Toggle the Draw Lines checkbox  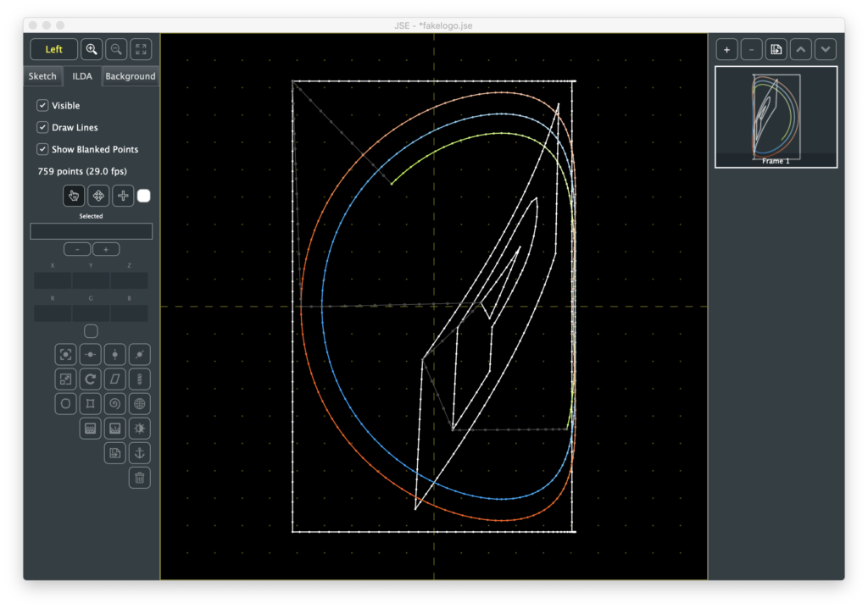pyautogui.click(x=42, y=127)
